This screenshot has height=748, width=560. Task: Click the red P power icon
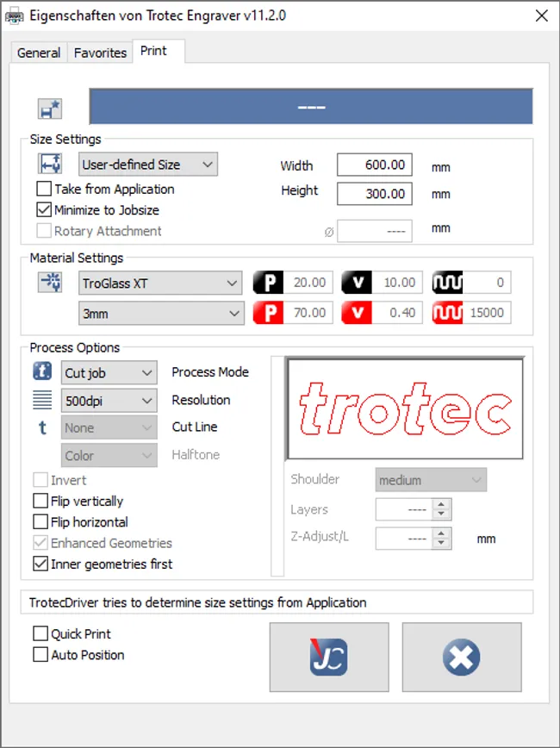coord(269,313)
